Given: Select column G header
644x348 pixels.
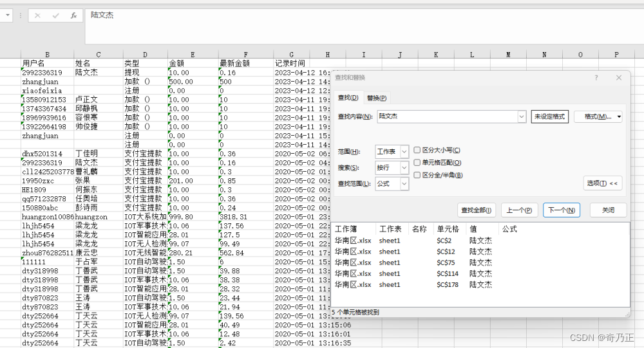Looking at the screenshot, I should 291,55.
